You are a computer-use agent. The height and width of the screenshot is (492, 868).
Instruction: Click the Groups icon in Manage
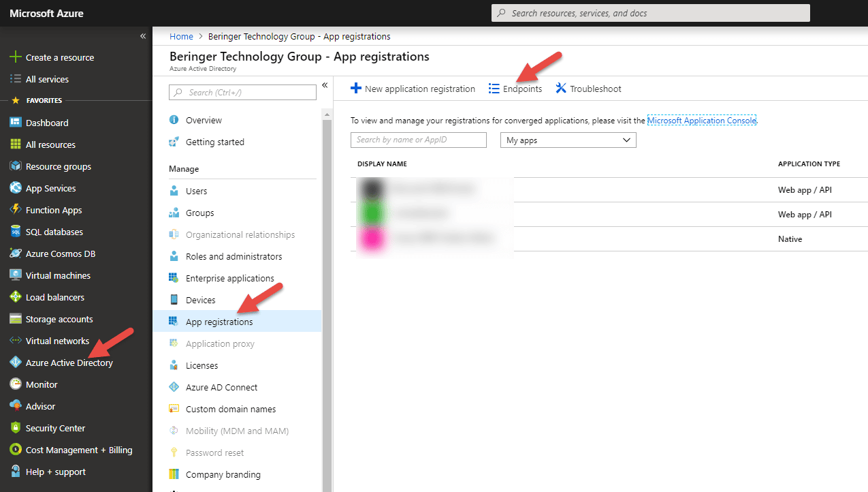pyautogui.click(x=174, y=213)
